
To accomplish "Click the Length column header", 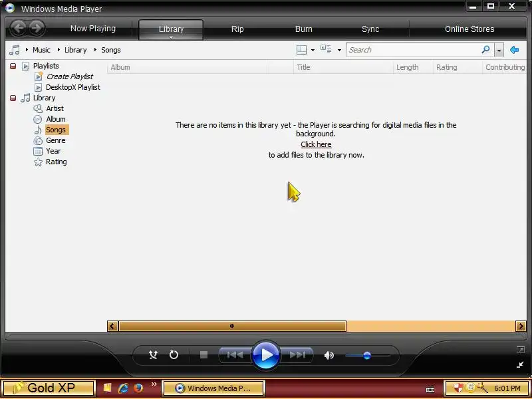I will coord(413,67).
